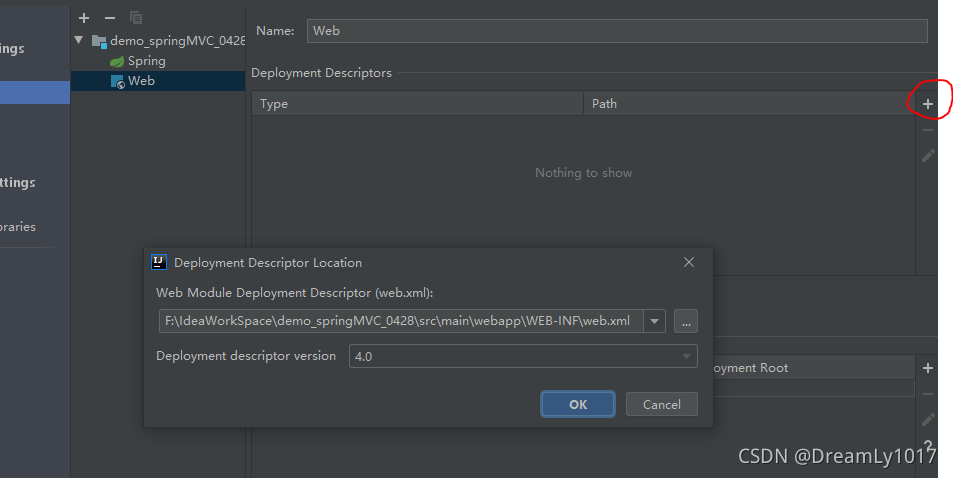Click the Path column header
The width and height of the screenshot is (953, 478).
745,104
